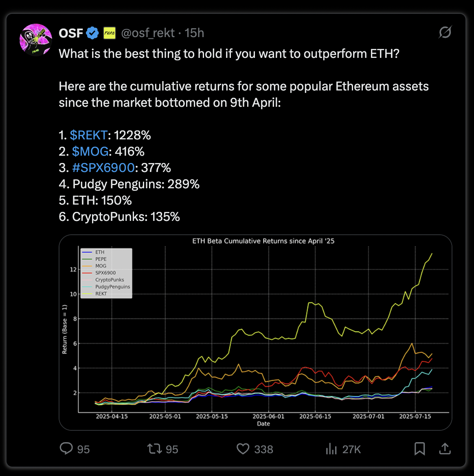Screen dimensions: 474x476
Task: Click the 338 likes count
Action: click(x=263, y=449)
